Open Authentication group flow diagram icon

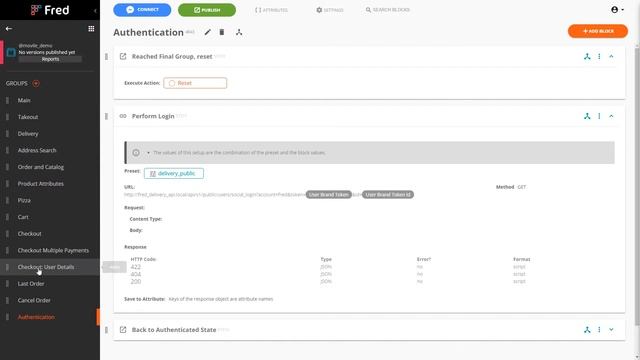[239, 32]
